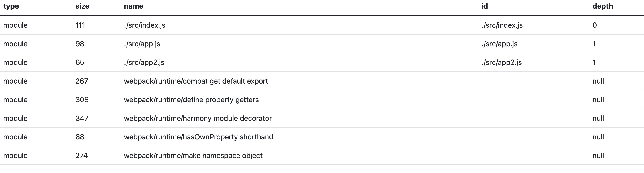
Task: Click size value 111
Action: 80,25
